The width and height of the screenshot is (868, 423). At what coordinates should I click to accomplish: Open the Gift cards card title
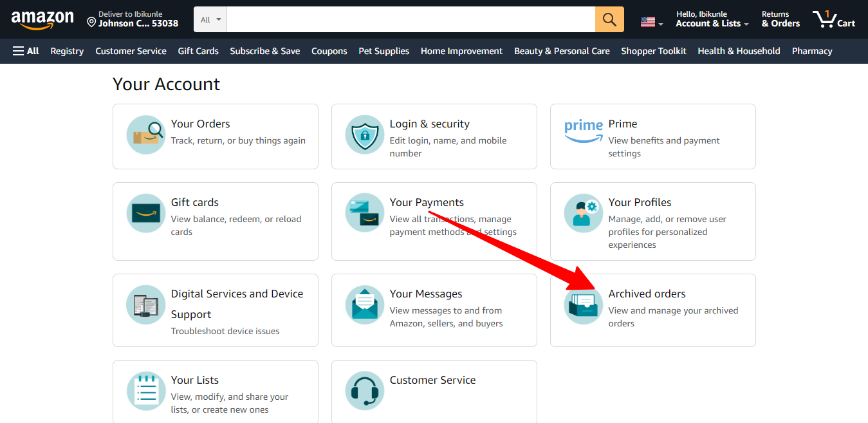point(195,202)
